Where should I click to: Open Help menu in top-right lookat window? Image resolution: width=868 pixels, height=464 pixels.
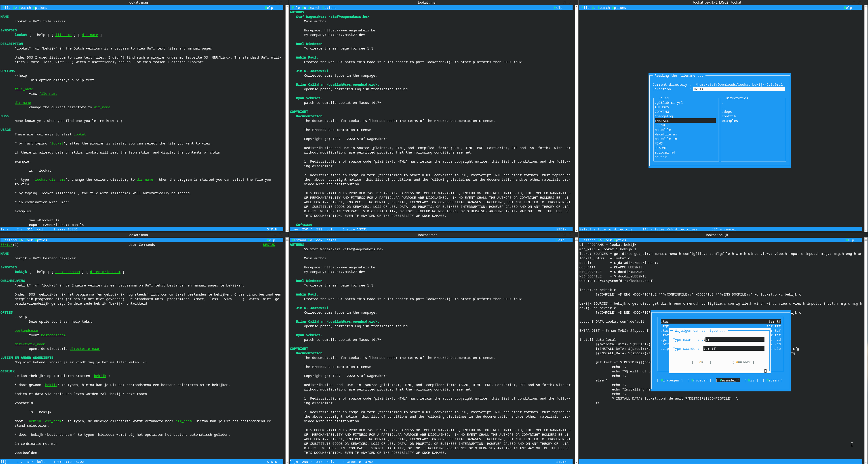[848, 8]
